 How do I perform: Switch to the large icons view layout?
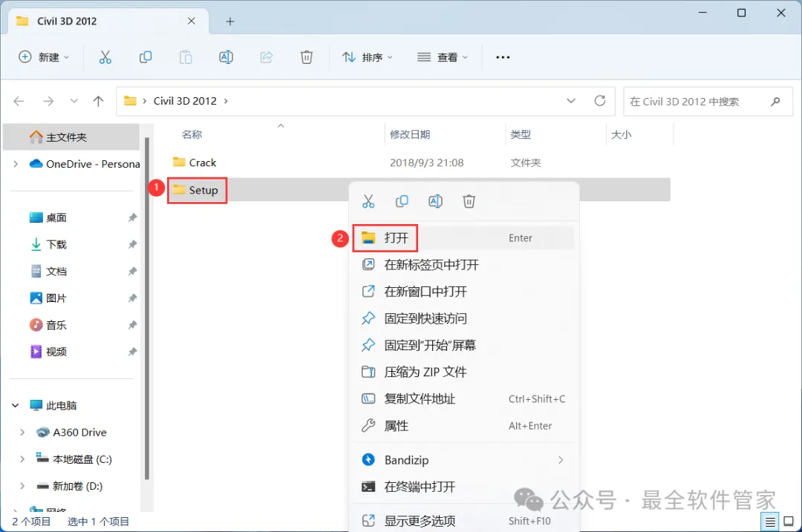tap(789, 522)
